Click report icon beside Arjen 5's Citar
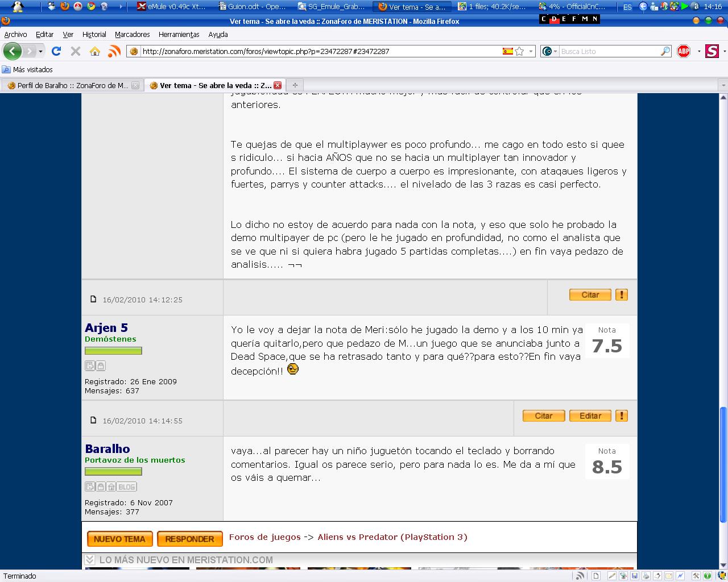Image resolution: width=728 pixels, height=582 pixels. pos(622,295)
